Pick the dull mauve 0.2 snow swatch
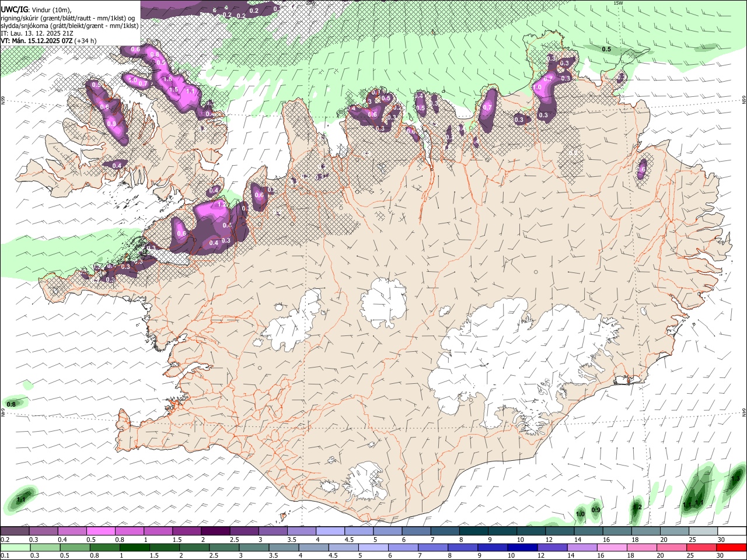 (15, 531)
